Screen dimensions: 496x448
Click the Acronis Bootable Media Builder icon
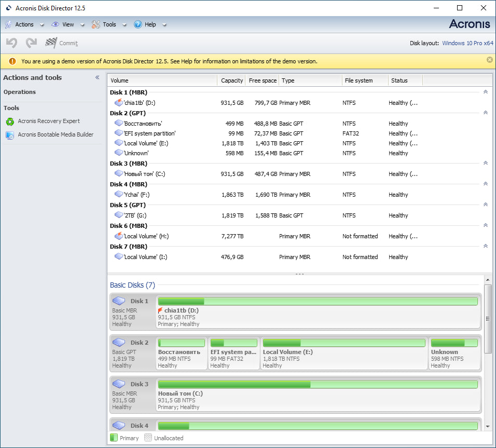(10, 135)
